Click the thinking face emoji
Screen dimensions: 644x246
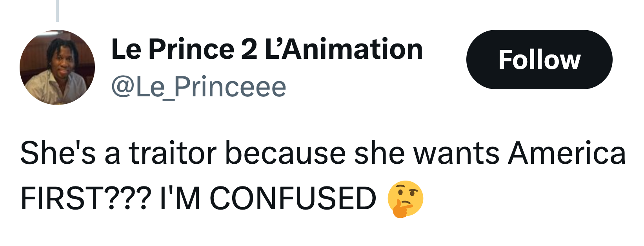point(405,199)
